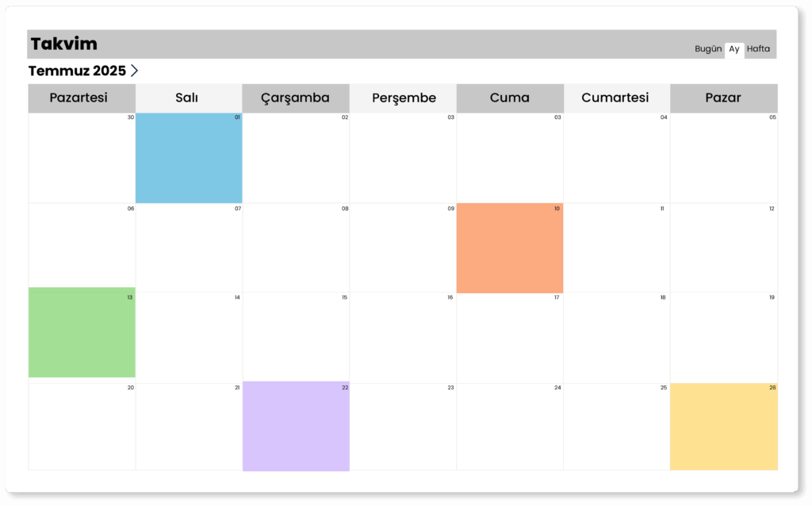Select the day 15 cell
Image resolution: width=812 pixels, height=505 pixels.
[x=296, y=337]
